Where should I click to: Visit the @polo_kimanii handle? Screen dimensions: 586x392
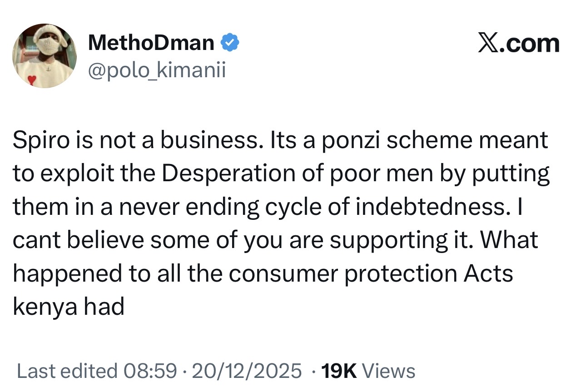click(156, 70)
